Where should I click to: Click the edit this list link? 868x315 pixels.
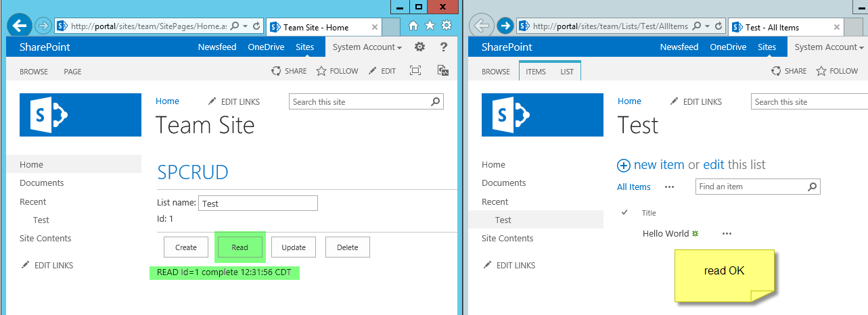tap(714, 165)
